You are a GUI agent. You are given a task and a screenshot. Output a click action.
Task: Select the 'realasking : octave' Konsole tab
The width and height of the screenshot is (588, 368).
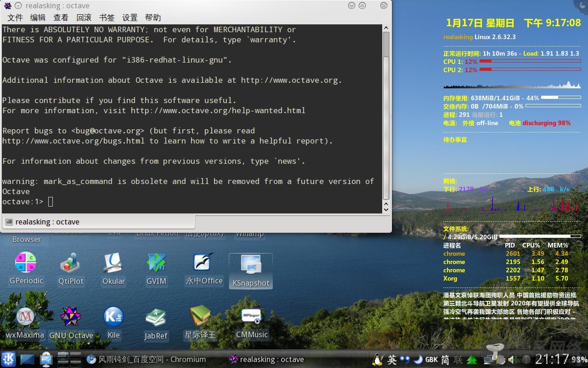(x=98, y=222)
